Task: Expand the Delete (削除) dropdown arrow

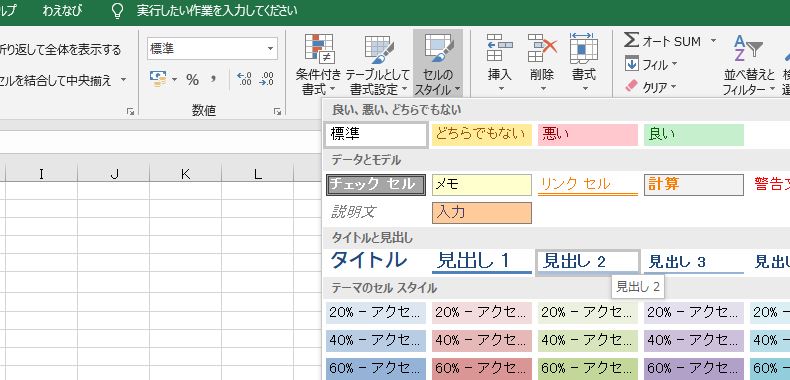Action: tap(542, 89)
